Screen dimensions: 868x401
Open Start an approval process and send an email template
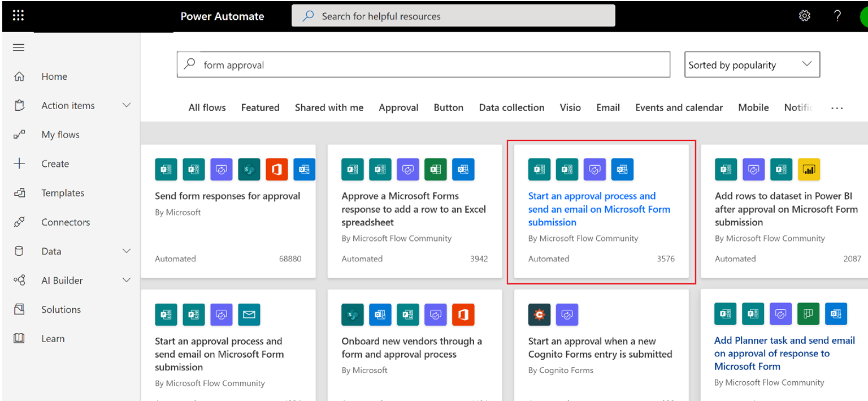pos(599,209)
